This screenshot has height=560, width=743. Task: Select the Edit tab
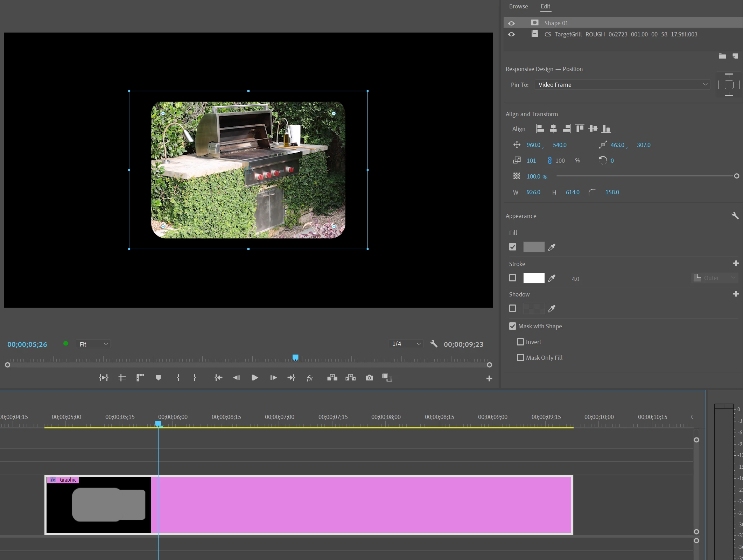pos(545,6)
